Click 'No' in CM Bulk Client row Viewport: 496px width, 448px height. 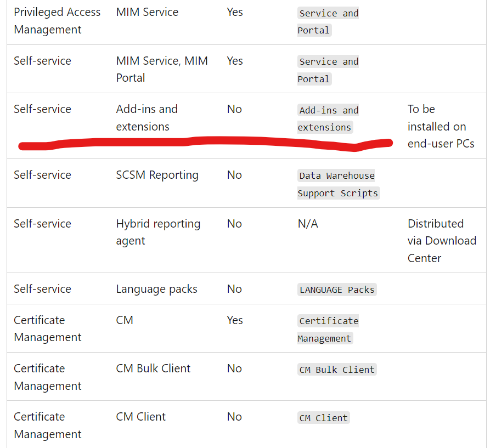[234, 368]
